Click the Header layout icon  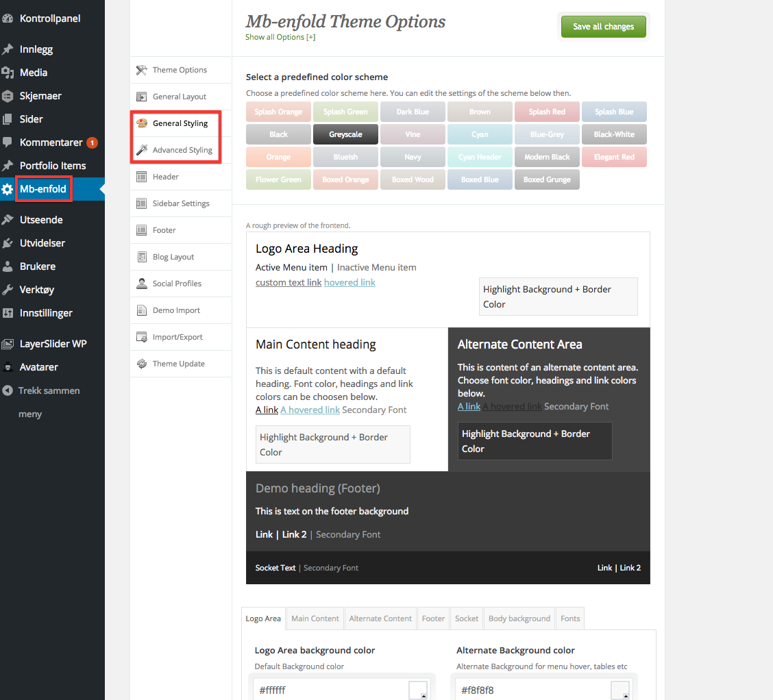(x=141, y=177)
